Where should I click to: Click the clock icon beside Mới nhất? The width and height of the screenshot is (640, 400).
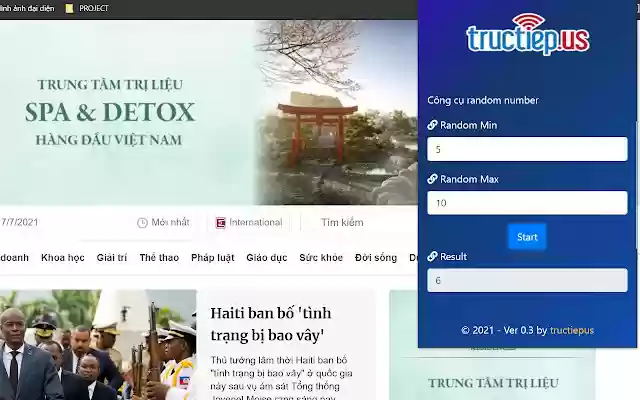[x=142, y=223]
